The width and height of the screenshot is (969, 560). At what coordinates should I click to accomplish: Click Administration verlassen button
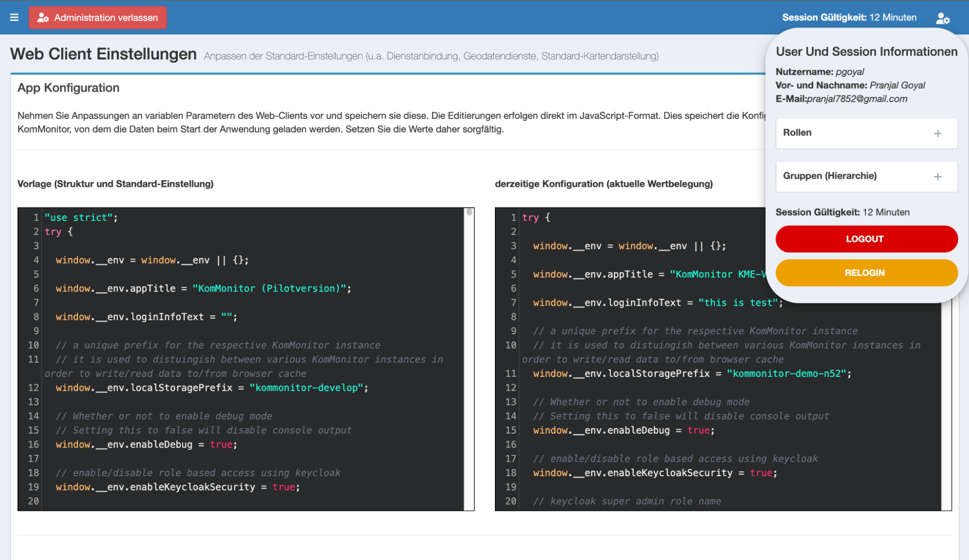(97, 17)
